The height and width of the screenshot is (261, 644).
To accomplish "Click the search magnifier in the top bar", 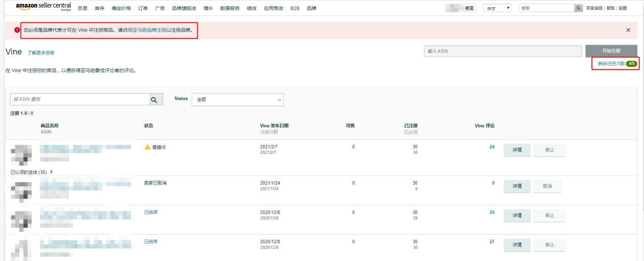I will (578, 8).
